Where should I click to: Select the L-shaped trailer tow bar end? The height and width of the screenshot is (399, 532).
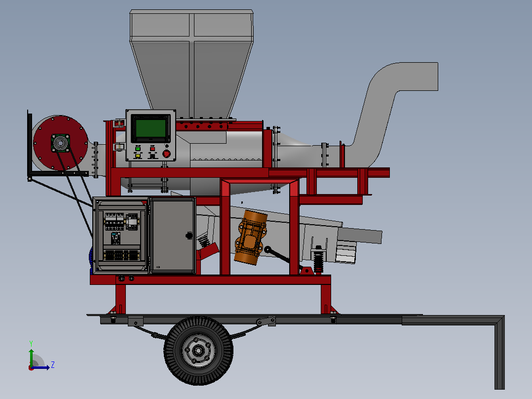499,352
